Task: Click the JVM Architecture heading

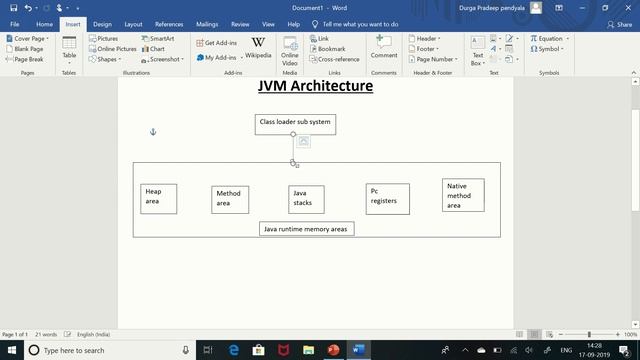Action: coord(315,86)
